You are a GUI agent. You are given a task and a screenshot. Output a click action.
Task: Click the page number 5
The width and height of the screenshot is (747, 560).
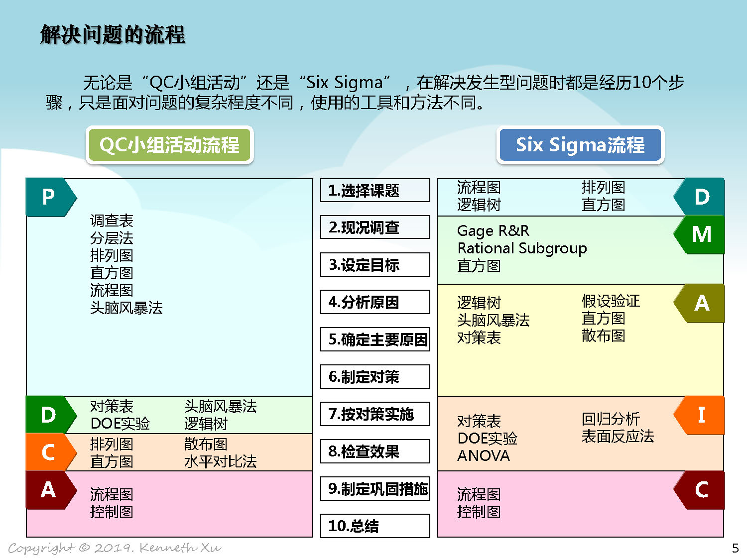point(736,549)
